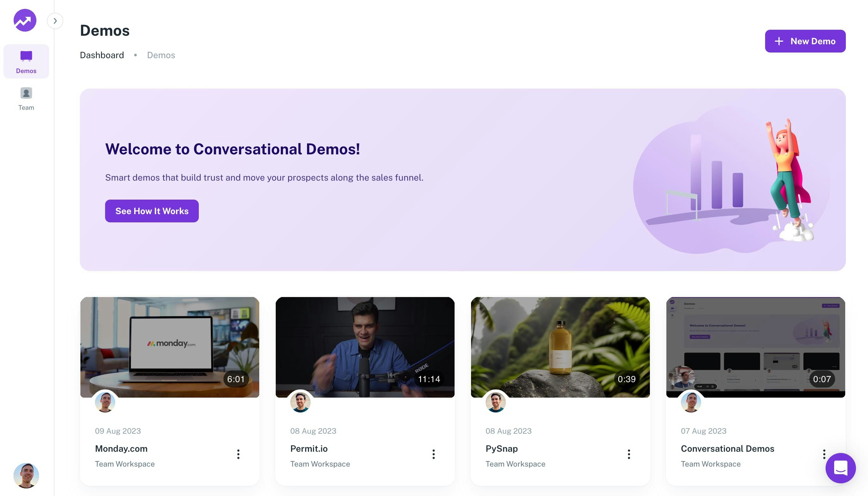
Task: Click the PySnap demo title
Action: point(502,449)
